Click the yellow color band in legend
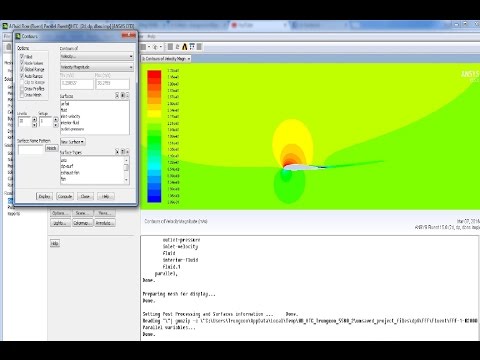480x360 pixels. [154, 114]
